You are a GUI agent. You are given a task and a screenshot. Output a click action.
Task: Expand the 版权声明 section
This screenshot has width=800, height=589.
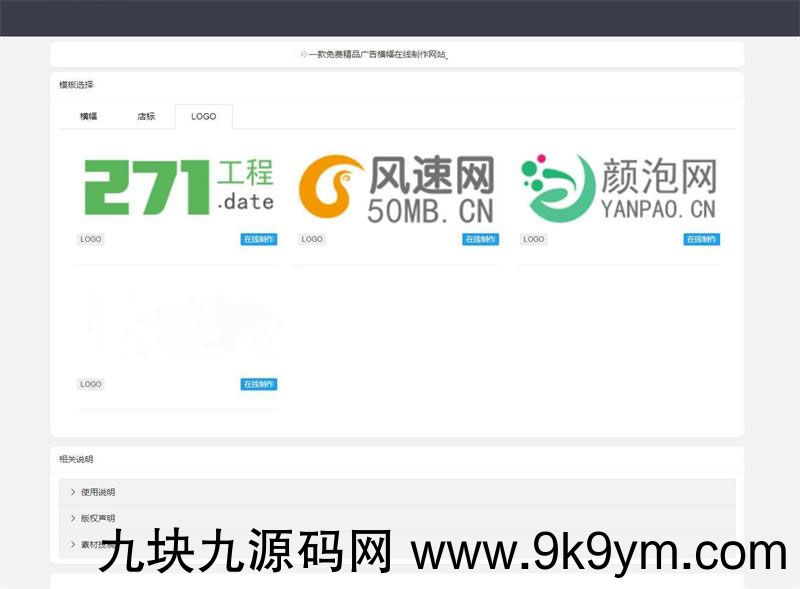pos(98,518)
